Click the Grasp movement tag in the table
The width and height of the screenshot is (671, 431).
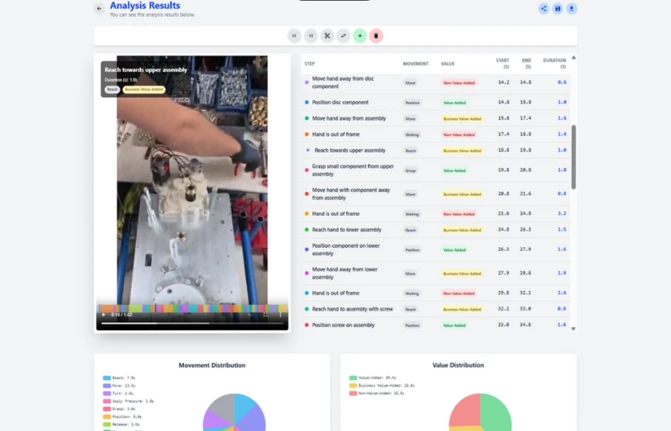411,170
